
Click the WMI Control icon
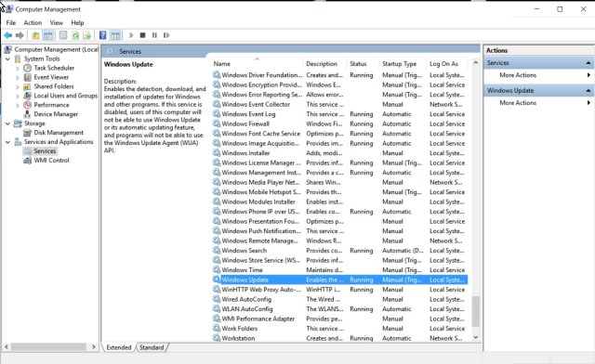27,161
